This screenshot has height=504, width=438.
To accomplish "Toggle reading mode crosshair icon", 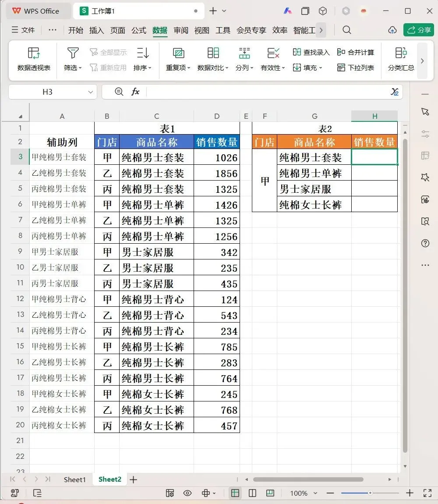I will 206,493.
